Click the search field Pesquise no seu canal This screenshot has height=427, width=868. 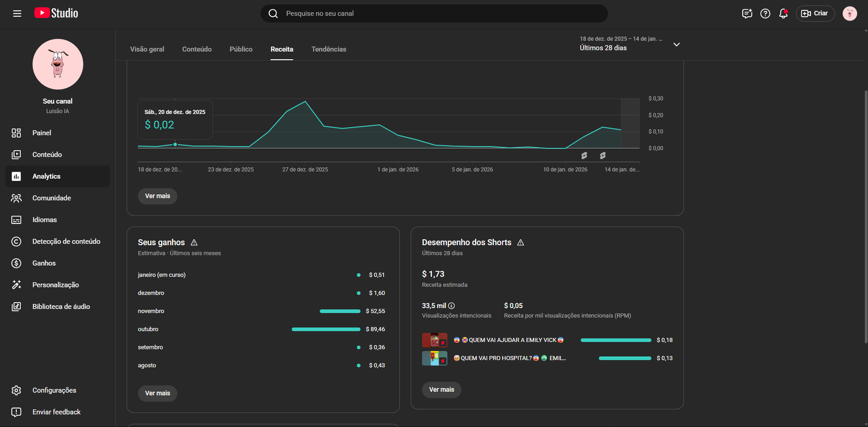[434, 14]
